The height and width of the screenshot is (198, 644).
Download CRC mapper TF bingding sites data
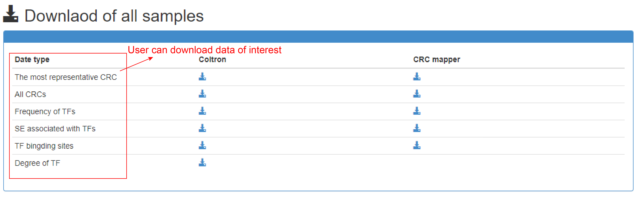[417, 145]
